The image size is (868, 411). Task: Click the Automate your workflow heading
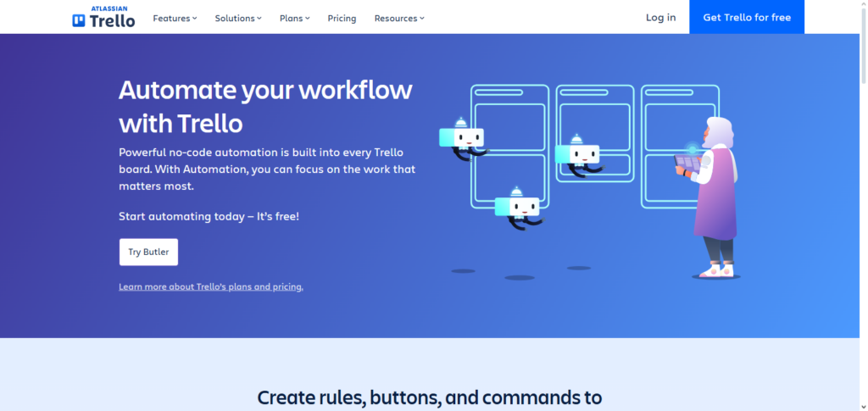[x=265, y=107]
